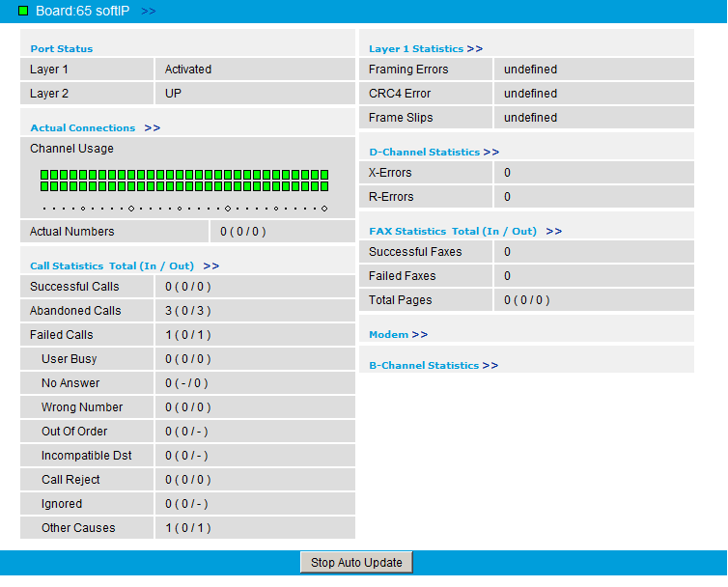
Task: Select last green channel square in bottom row
Action: tap(323, 185)
